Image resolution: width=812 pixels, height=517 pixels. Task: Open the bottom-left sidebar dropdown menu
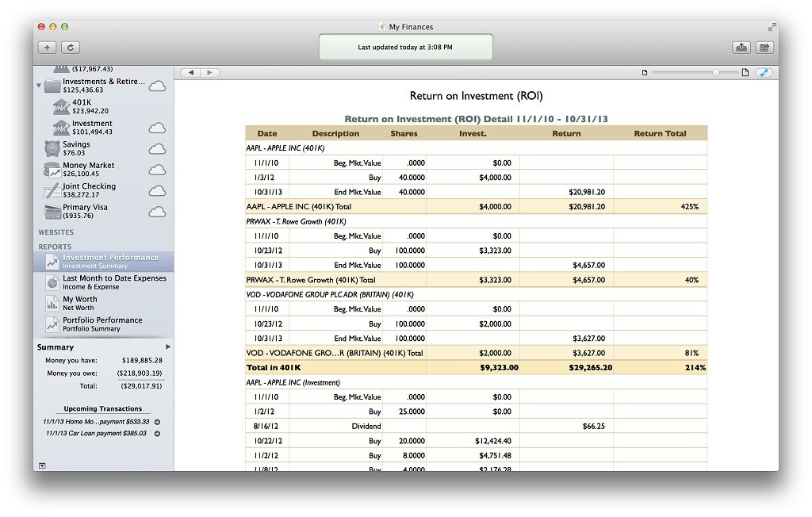tap(41, 465)
